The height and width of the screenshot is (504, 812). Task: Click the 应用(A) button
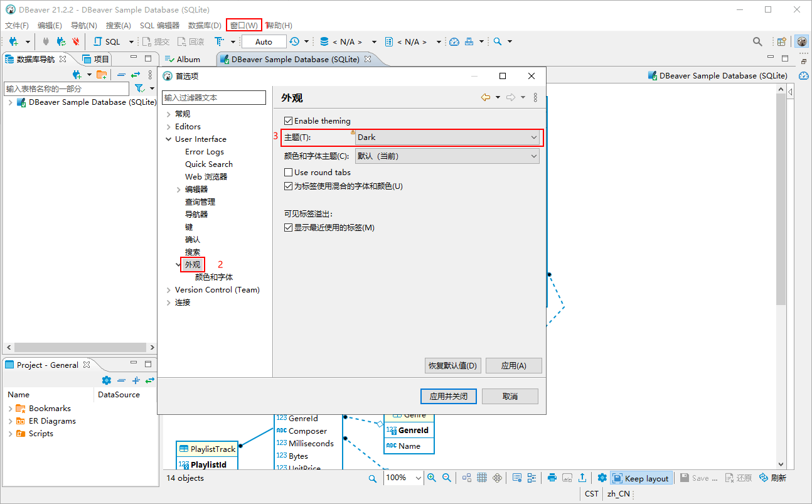click(513, 365)
